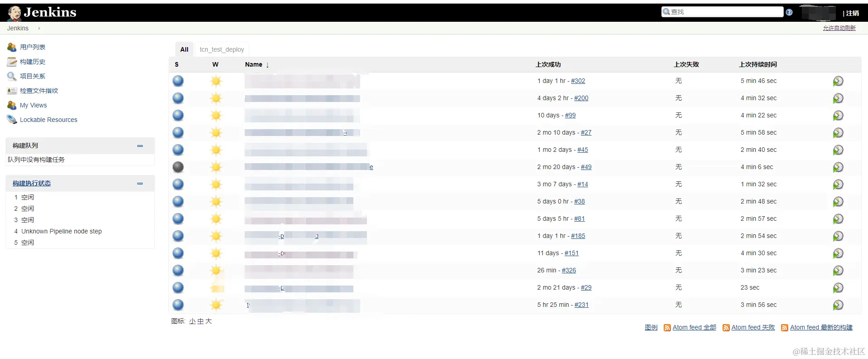Open the 用户列表 link
This screenshot has width=868, height=359.
33,47
